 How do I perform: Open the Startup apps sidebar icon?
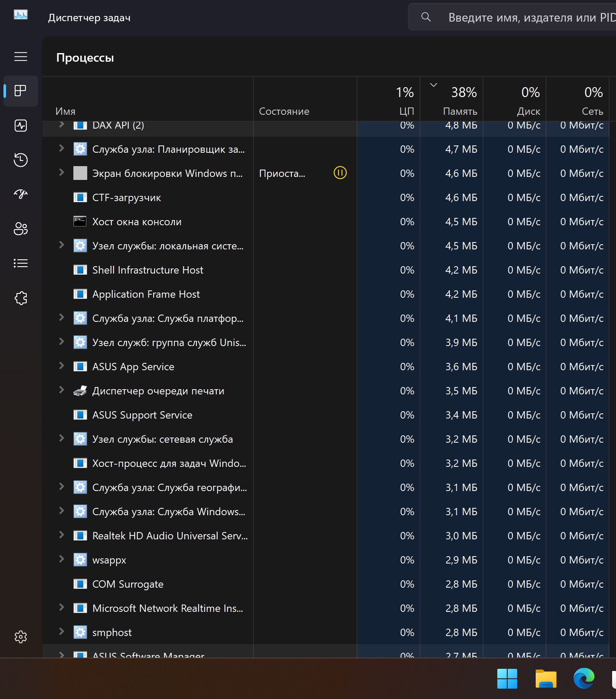(x=21, y=194)
